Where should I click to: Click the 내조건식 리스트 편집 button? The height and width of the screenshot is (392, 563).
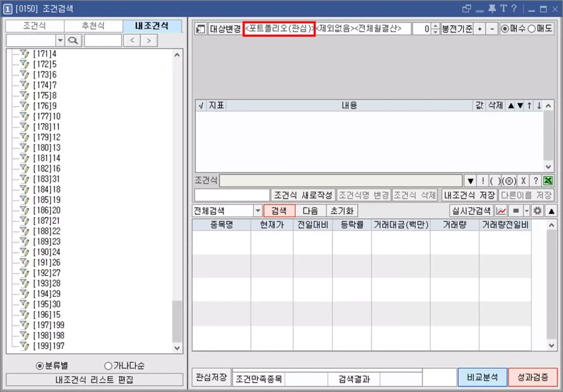pyautogui.click(x=95, y=380)
